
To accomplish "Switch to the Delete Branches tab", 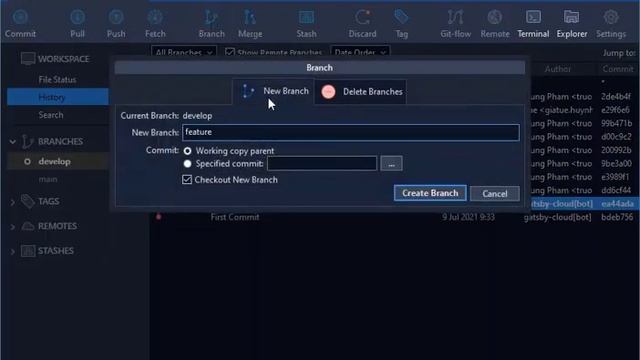I will pyautogui.click(x=361, y=92).
